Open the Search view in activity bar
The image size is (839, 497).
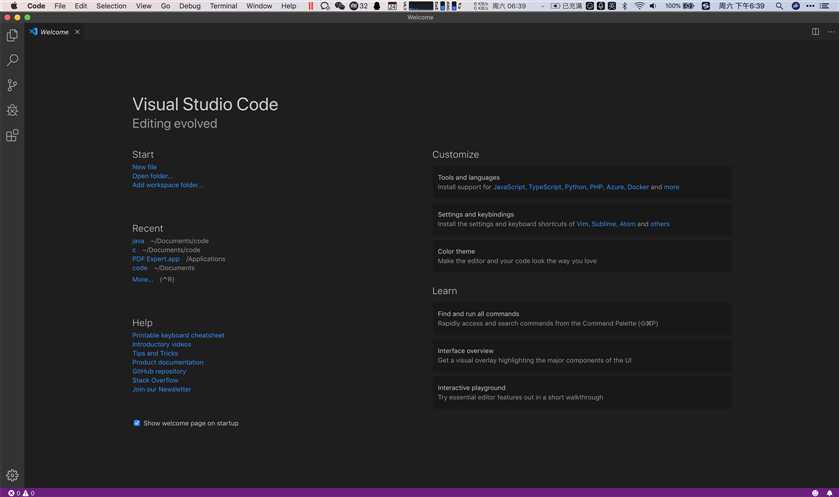click(x=12, y=60)
